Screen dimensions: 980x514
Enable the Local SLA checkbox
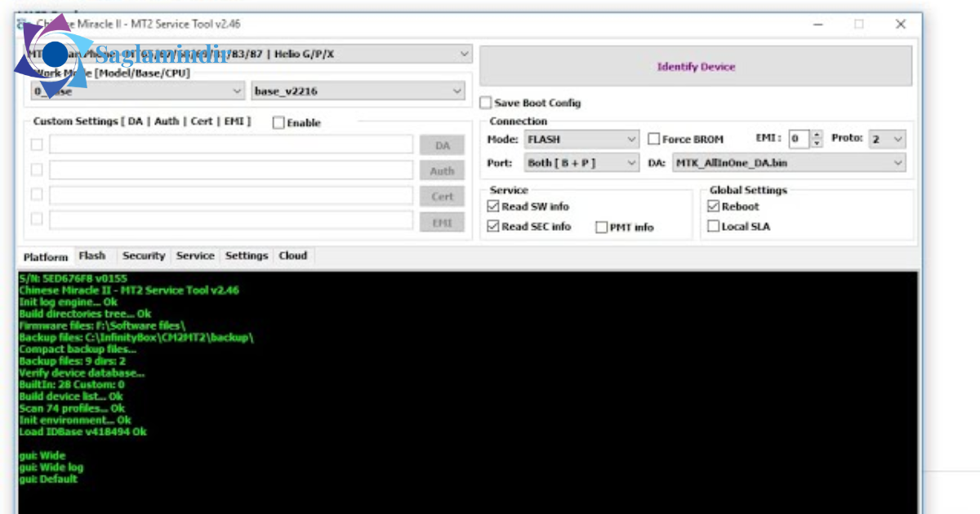713,227
